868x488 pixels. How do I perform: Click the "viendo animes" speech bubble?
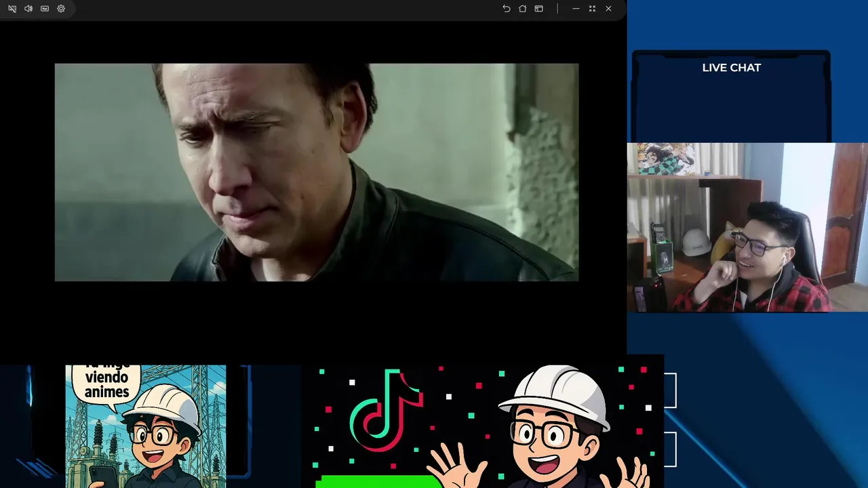(x=106, y=384)
